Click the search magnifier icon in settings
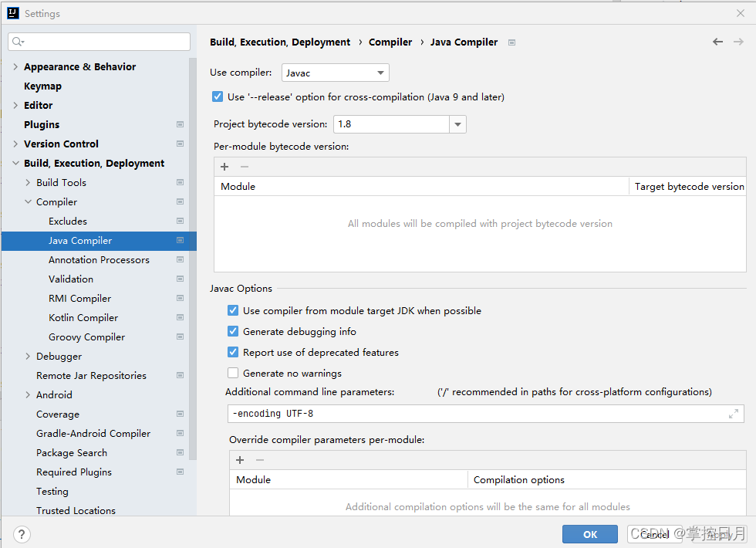 point(18,42)
